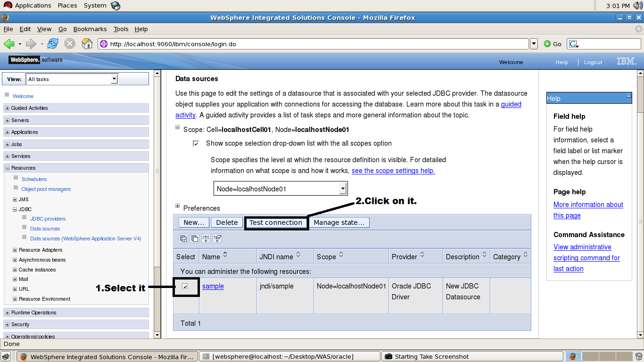
Task: Open the volume control icon
Action: tap(637, 6)
